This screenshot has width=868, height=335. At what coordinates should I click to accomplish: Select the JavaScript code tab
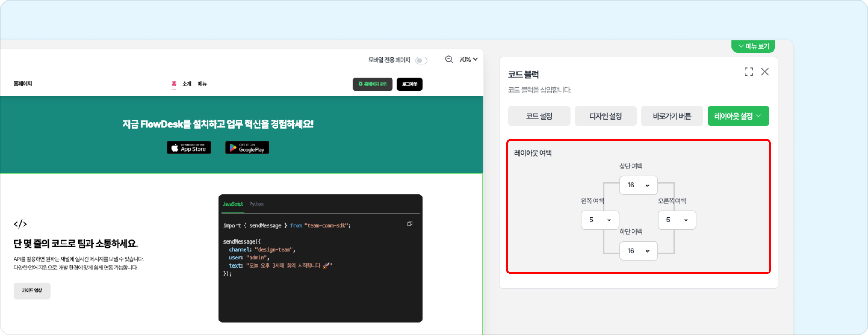[x=233, y=204]
